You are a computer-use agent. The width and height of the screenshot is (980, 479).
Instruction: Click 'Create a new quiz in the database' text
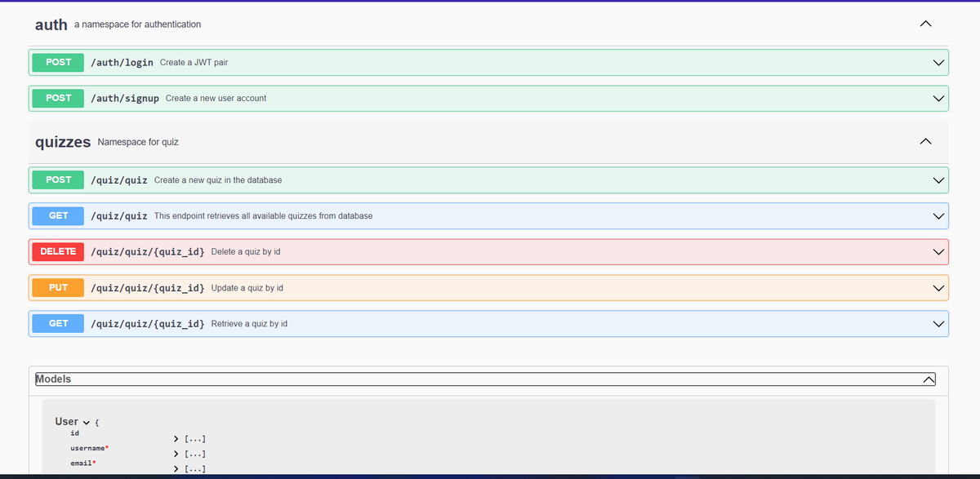point(218,180)
